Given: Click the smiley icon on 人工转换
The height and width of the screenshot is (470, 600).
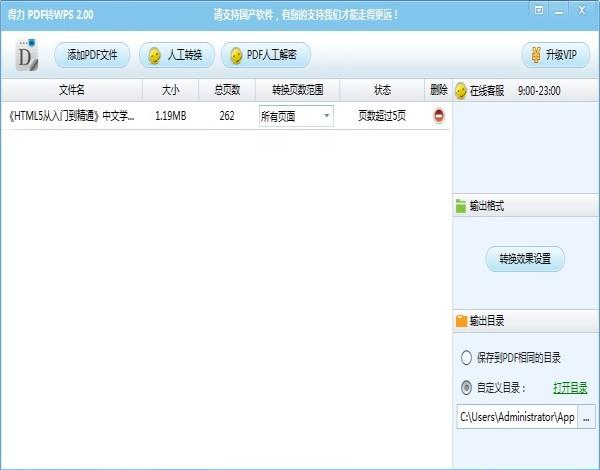Looking at the screenshot, I should [x=155, y=55].
